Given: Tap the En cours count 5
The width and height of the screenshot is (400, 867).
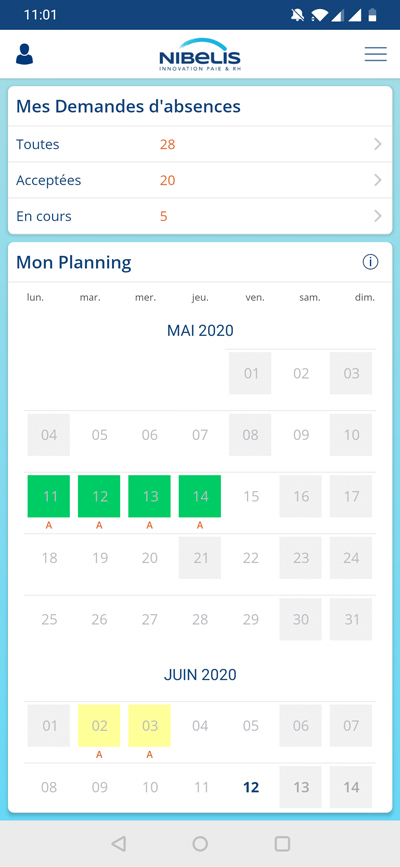Looking at the screenshot, I should point(164,216).
